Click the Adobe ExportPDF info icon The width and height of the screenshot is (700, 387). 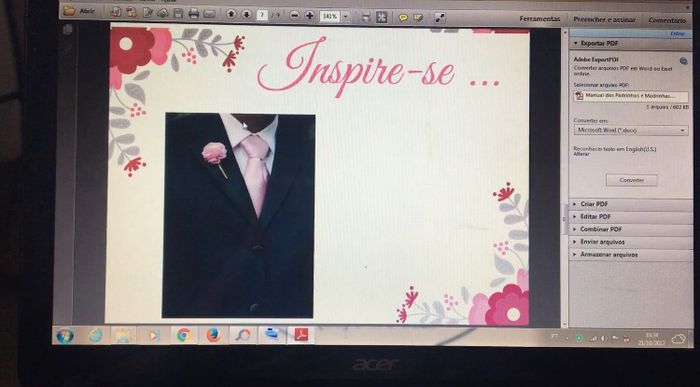tap(683, 61)
